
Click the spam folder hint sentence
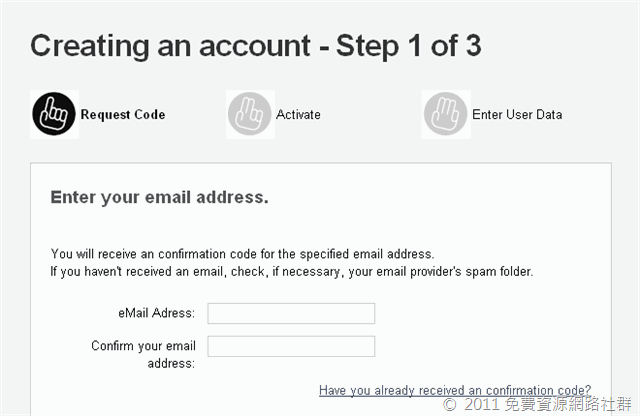point(292,271)
